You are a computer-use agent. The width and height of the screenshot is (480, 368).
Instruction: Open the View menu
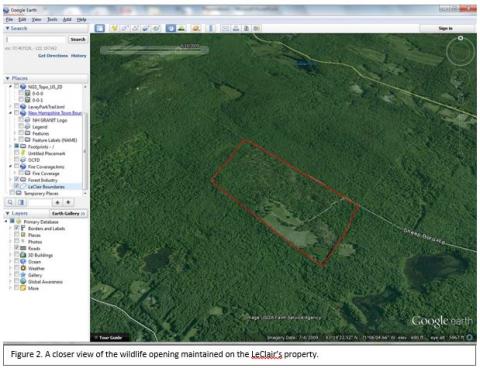pyautogui.click(x=36, y=20)
